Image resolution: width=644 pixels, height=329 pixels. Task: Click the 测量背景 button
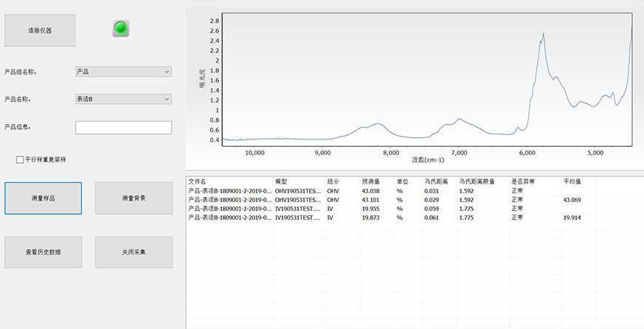[134, 198]
